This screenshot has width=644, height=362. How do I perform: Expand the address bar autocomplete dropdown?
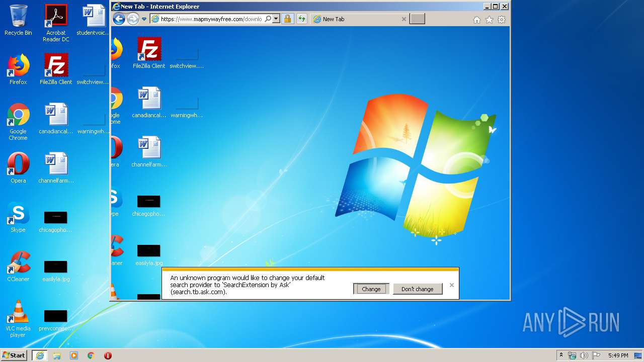(276, 19)
